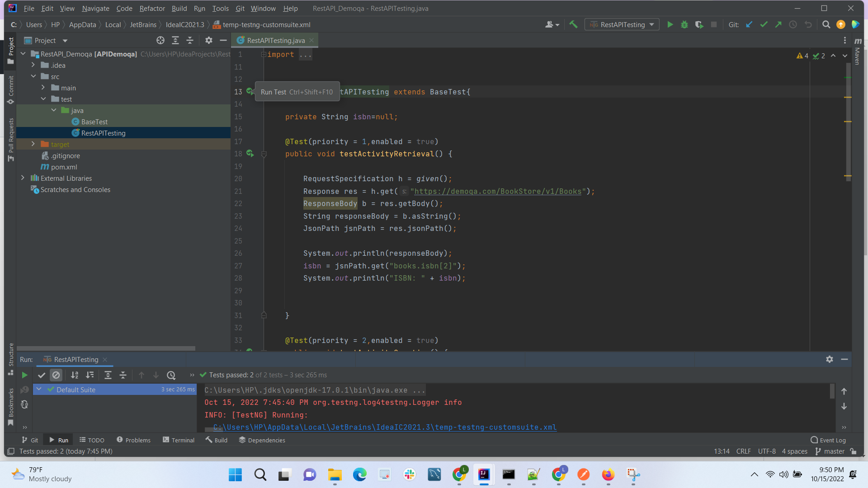Expand External Libraries node
Image resolution: width=868 pixels, height=488 pixels.
click(23, 178)
